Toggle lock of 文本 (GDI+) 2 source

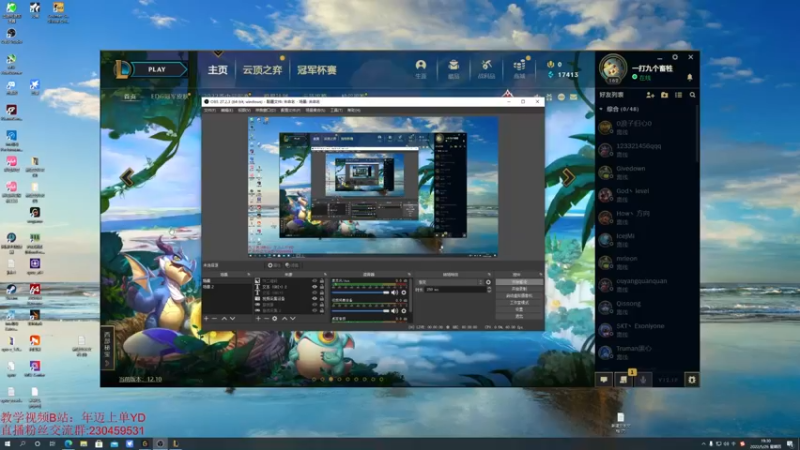click(x=321, y=287)
